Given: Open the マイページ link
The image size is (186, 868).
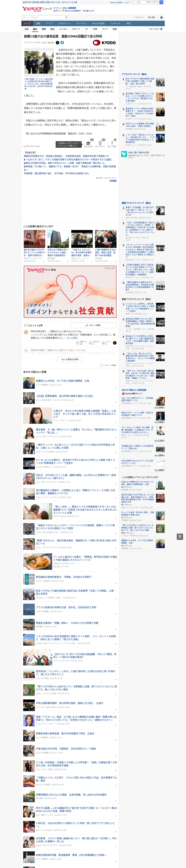Looking at the screenshot, I should tap(139, 17).
